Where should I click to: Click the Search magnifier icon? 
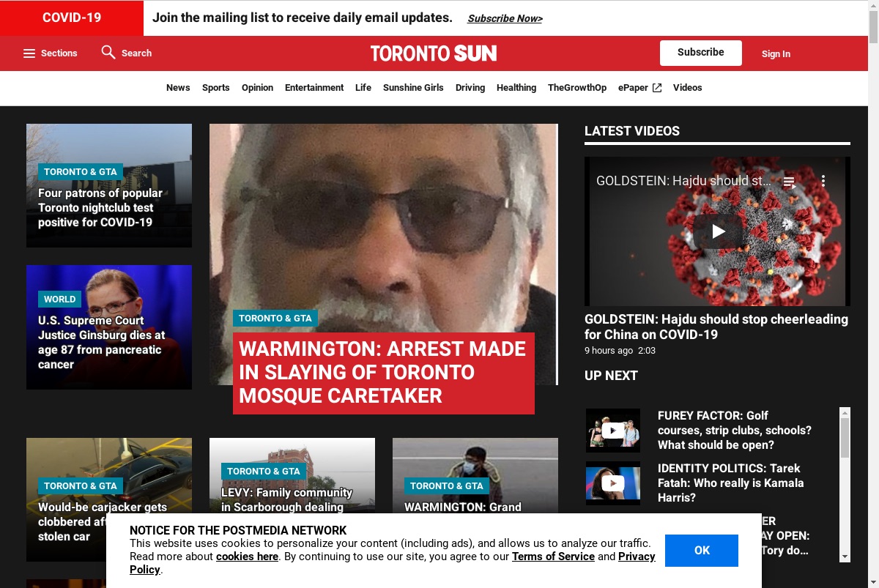coord(108,52)
